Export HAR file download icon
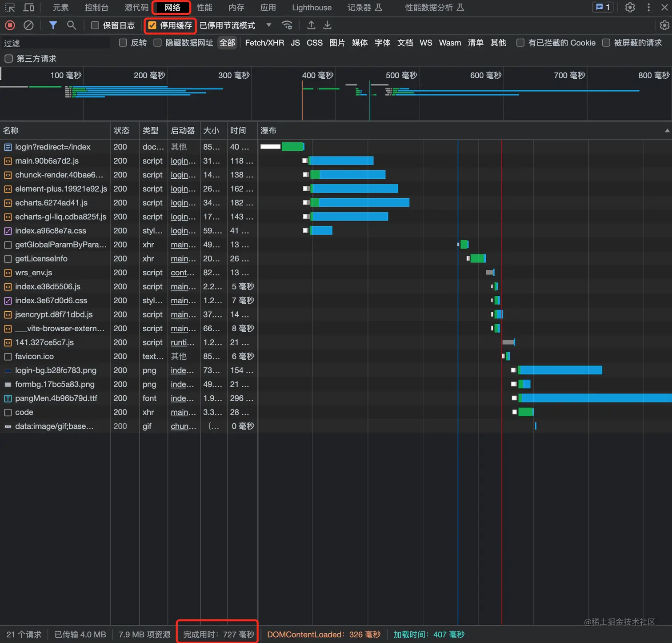 327,25
